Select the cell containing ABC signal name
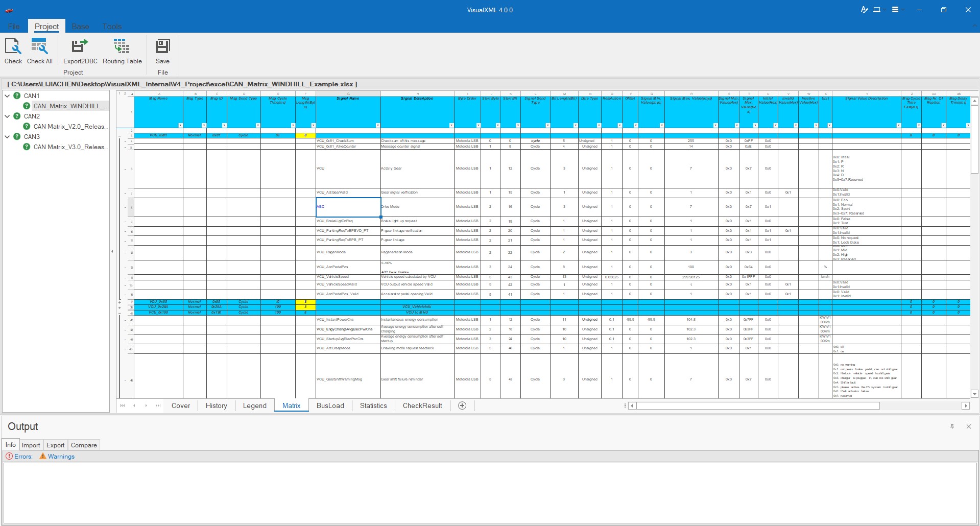The image size is (980, 526). (348, 207)
